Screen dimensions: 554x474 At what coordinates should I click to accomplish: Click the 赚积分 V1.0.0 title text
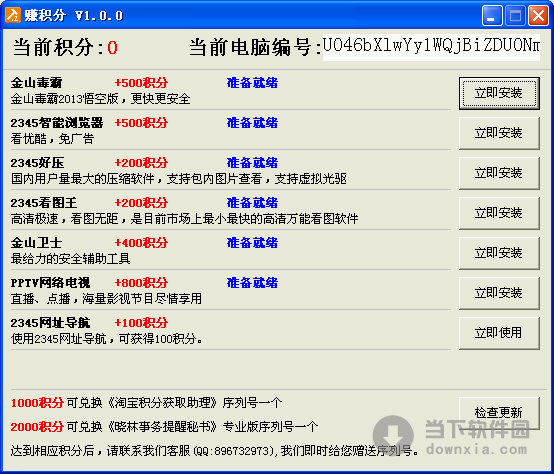point(74,16)
